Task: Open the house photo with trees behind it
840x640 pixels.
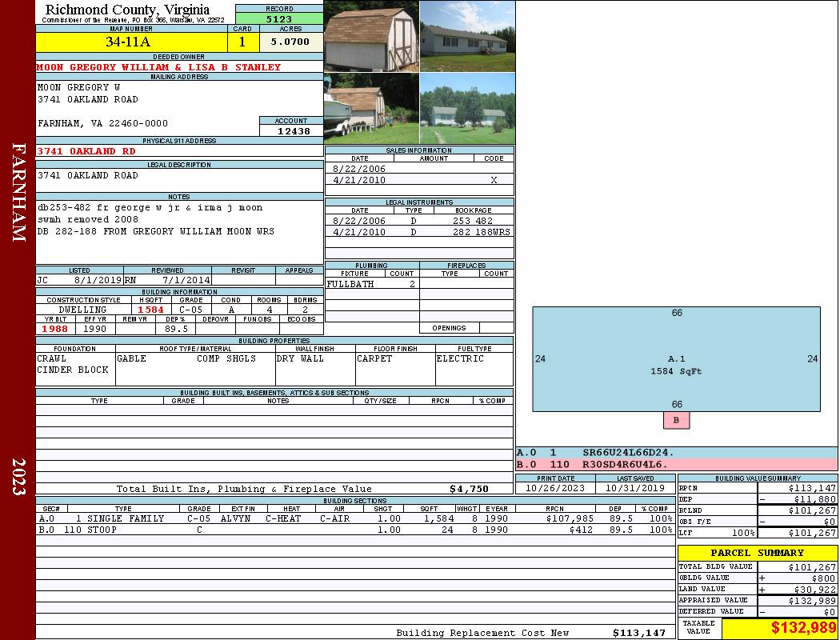Action: pyautogui.click(x=467, y=108)
